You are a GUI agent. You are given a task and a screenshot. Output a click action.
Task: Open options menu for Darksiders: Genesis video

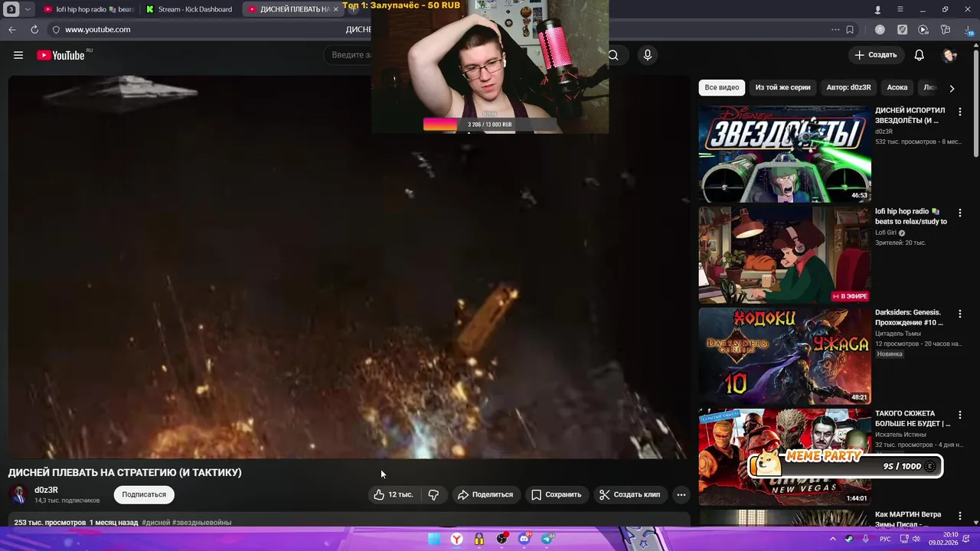[x=960, y=314]
